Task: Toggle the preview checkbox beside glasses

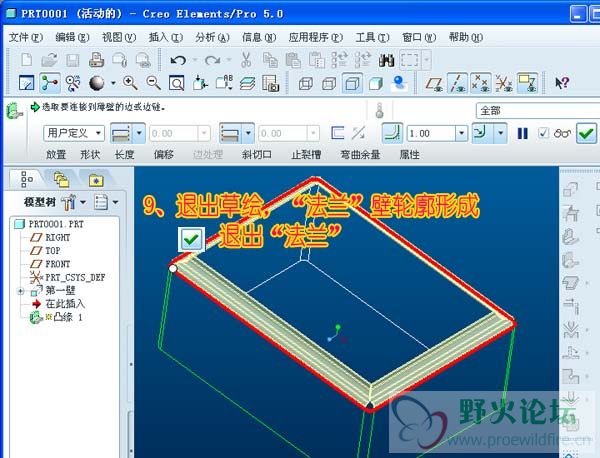Action: (543, 133)
